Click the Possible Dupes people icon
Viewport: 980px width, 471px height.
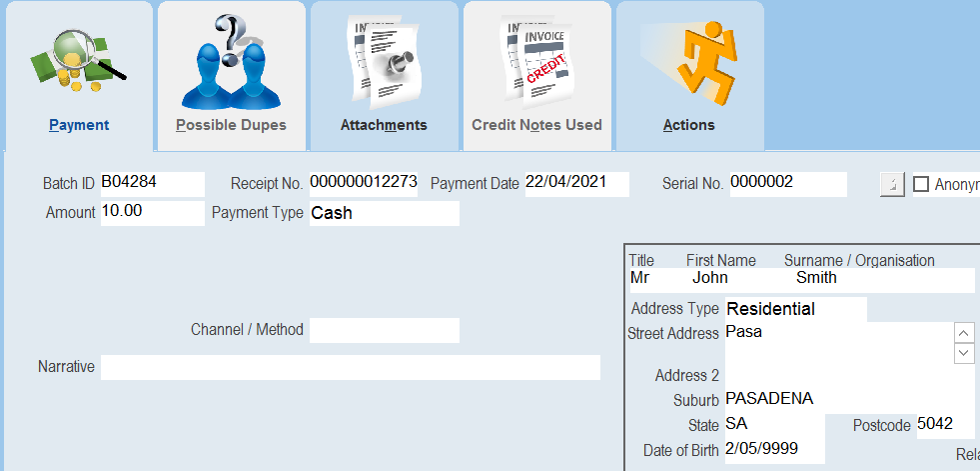231,61
